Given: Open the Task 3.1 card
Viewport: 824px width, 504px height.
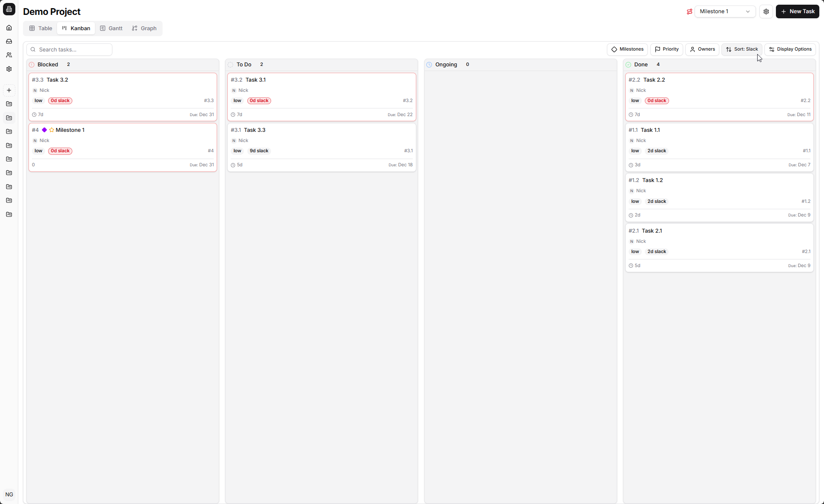Looking at the screenshot, I should (321, 97).
